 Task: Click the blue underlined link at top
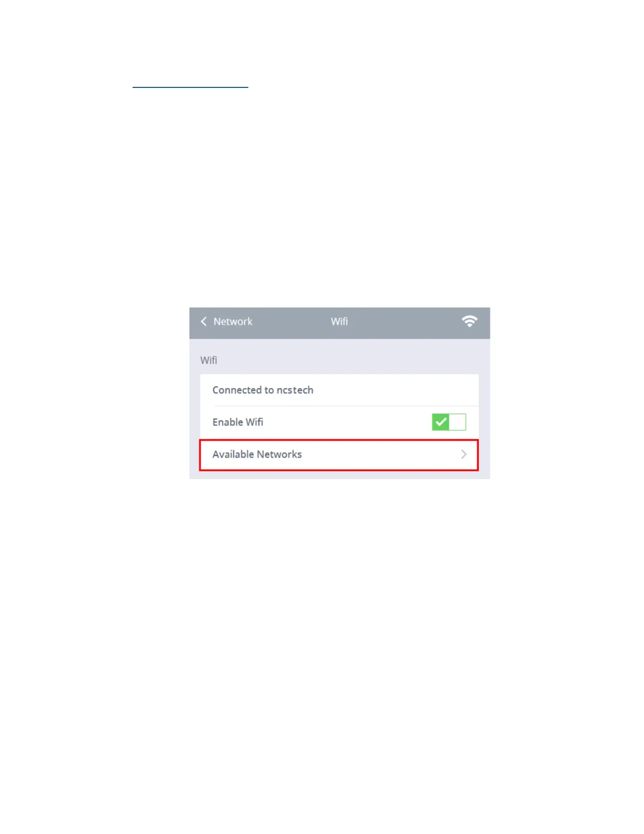(x=190, y=87)
